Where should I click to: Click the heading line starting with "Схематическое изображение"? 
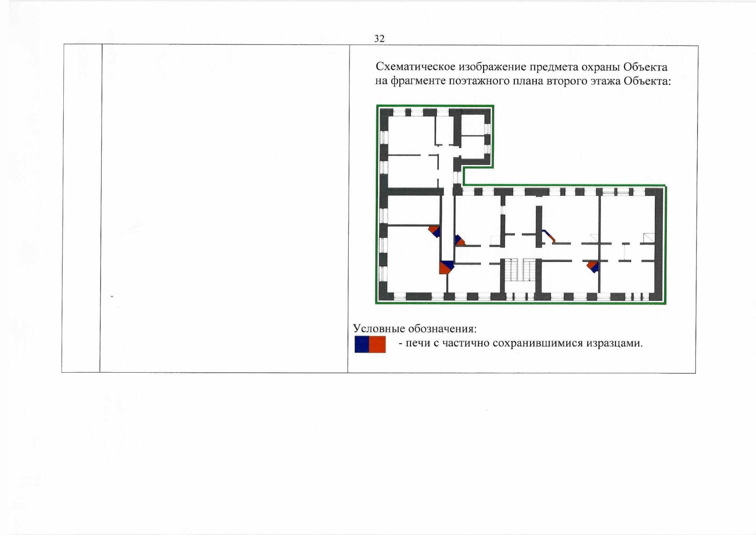click(521, 67)
